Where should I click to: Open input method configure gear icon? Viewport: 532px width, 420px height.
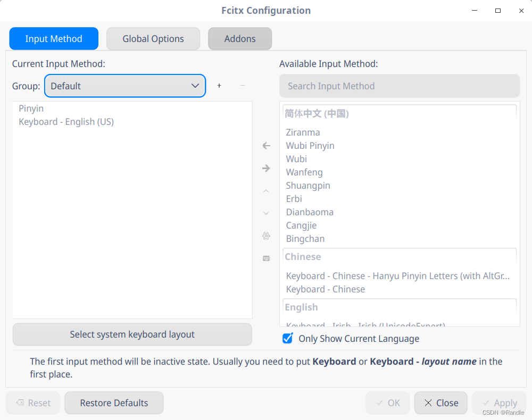point(267,236)
